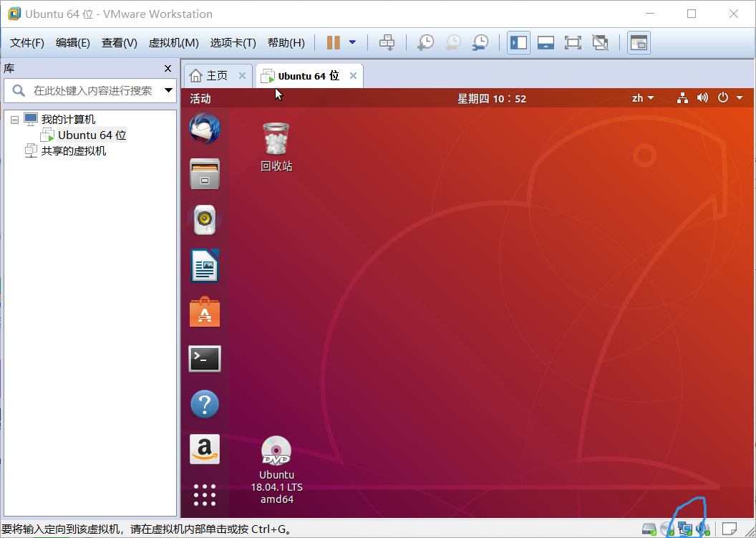The image size is (756, 538).
Task: Enter full screen mode
Action: coord(573,42)
